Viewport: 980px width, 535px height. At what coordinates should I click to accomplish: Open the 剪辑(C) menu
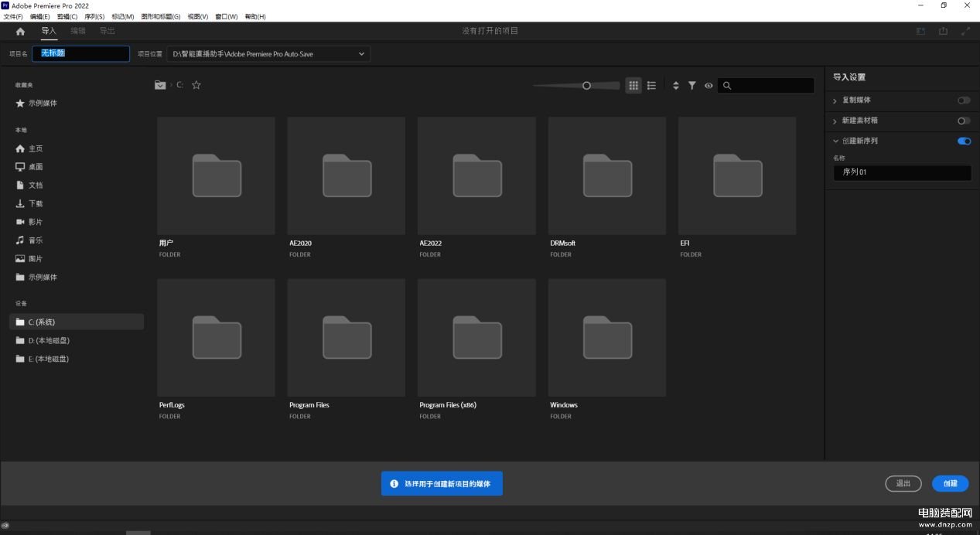(x=67, y=16)
